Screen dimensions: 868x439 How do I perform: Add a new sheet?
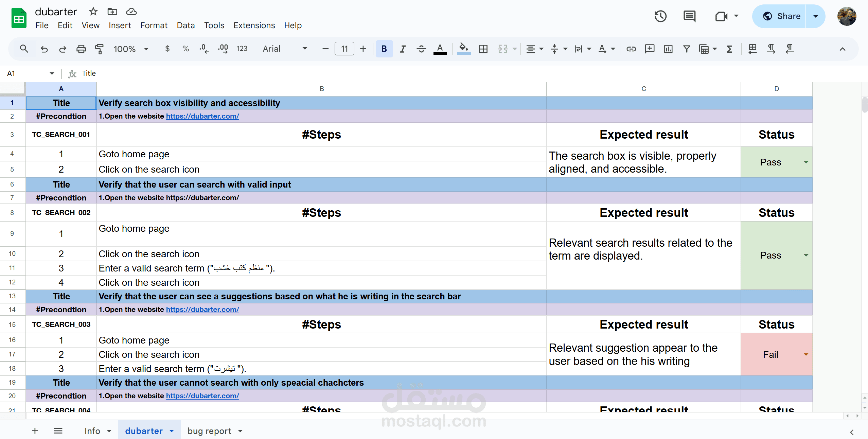coord(35,431)
